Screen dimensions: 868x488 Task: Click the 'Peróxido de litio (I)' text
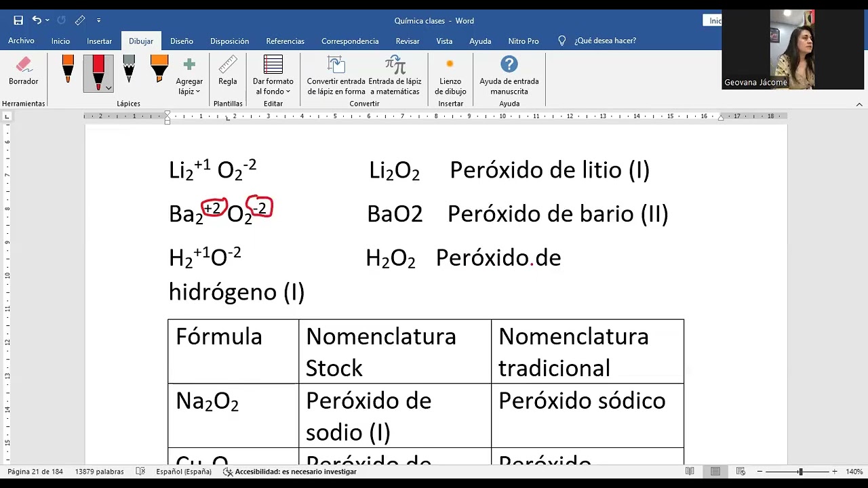[549, 170]
